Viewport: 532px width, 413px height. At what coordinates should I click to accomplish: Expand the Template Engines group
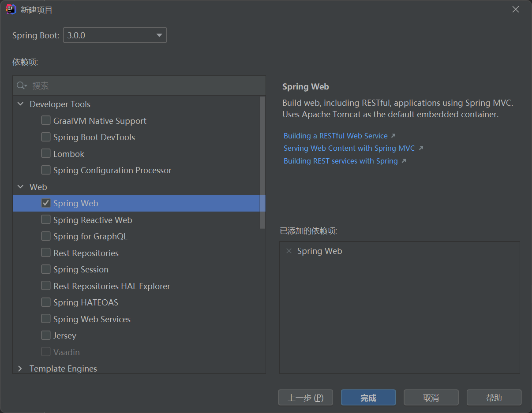point(20,368)
